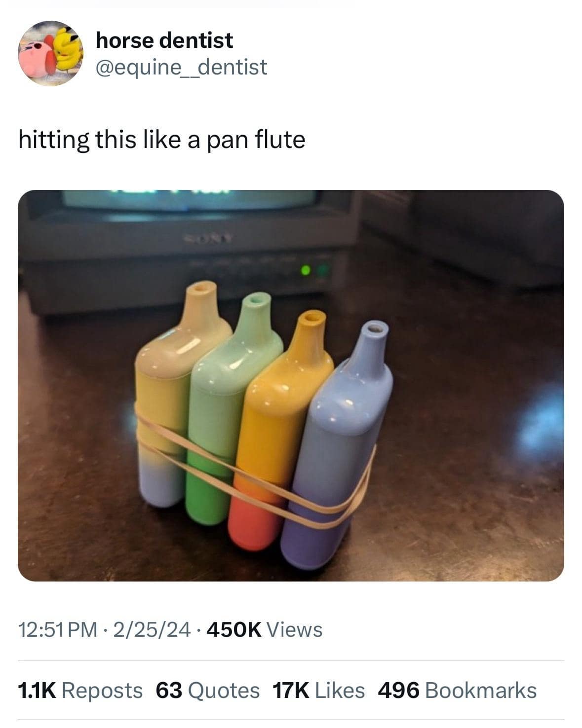View the 63 Quotes
Viewport: 582px width, 728px height.
tap(207, 691)
